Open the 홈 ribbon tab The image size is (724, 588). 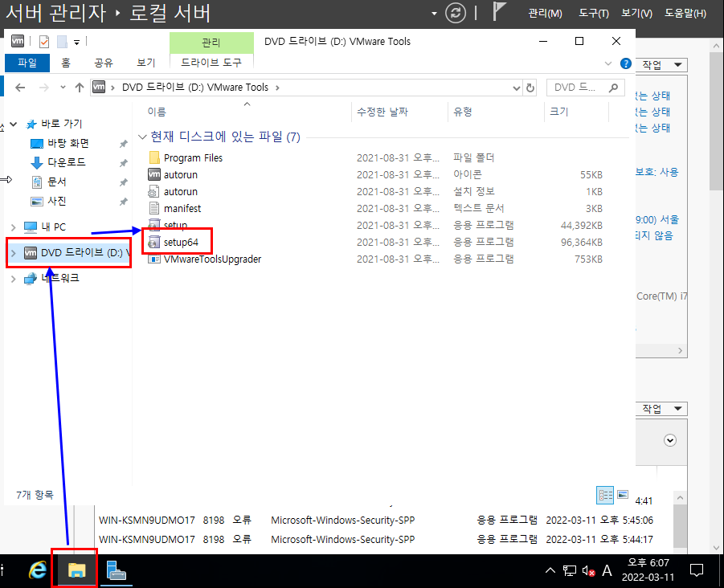[66, 63]
